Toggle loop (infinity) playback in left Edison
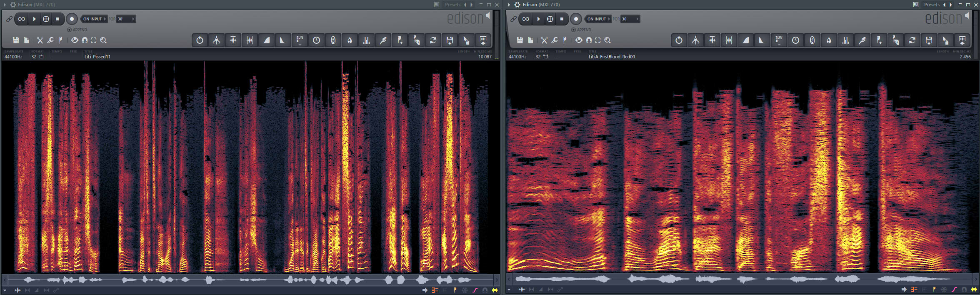The height and width of the screenshot is (295, 980). click(21, 19)
